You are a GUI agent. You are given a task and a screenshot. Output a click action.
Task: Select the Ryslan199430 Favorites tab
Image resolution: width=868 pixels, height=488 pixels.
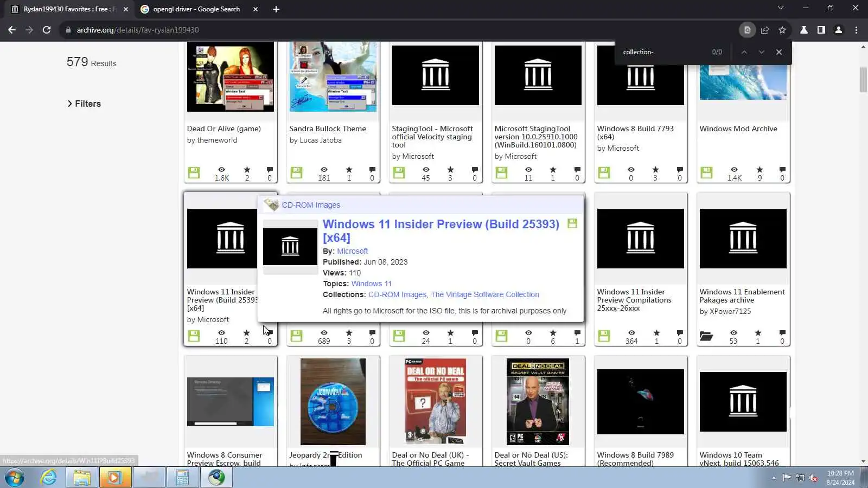tap(70, 9)
